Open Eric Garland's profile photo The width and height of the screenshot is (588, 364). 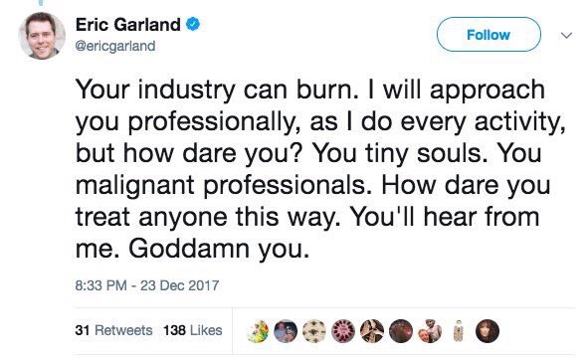click(42, 36)
